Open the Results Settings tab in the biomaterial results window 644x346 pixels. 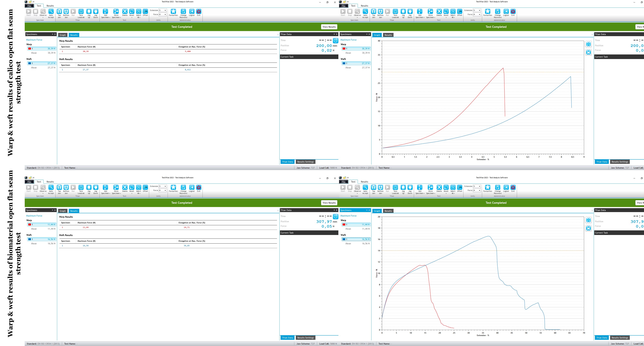(305, 337)
